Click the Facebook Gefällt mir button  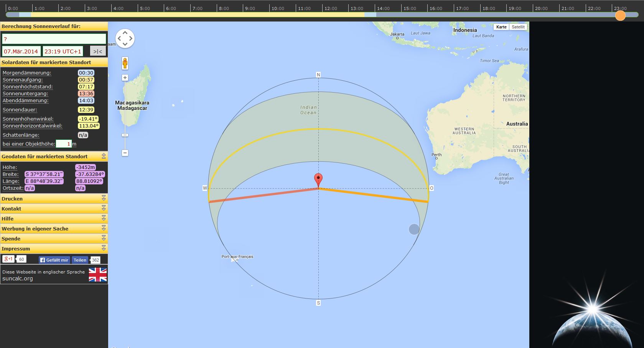(54, 260)
